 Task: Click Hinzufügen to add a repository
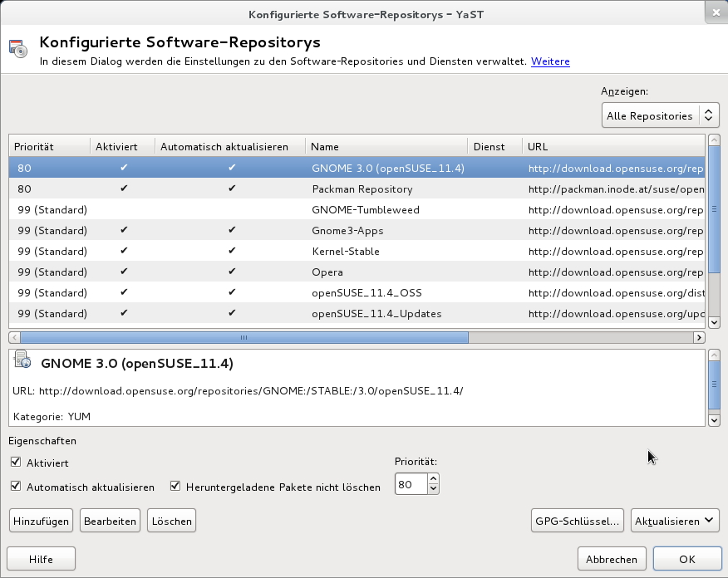point(40,520)
